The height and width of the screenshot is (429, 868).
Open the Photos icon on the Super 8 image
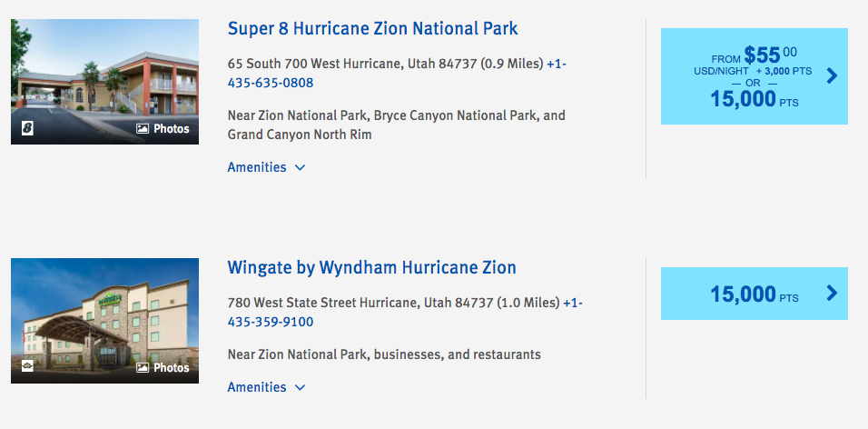143,128
